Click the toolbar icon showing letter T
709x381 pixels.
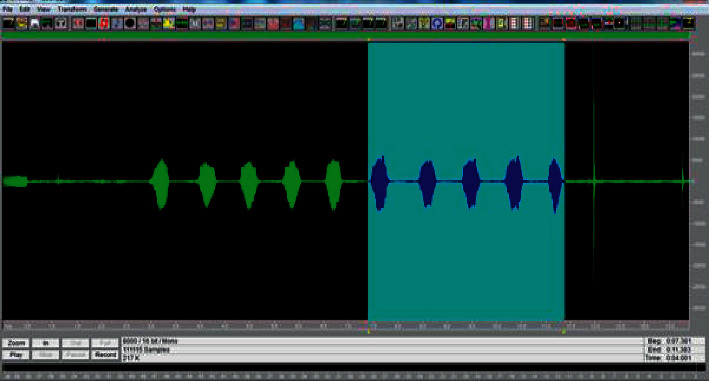coord(61,24)
